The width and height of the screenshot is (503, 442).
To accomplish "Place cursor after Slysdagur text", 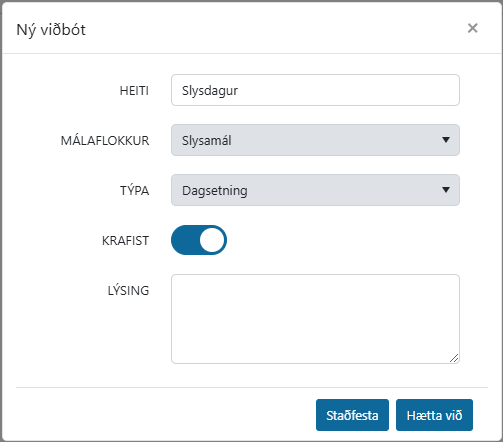I will pos(239,90).
